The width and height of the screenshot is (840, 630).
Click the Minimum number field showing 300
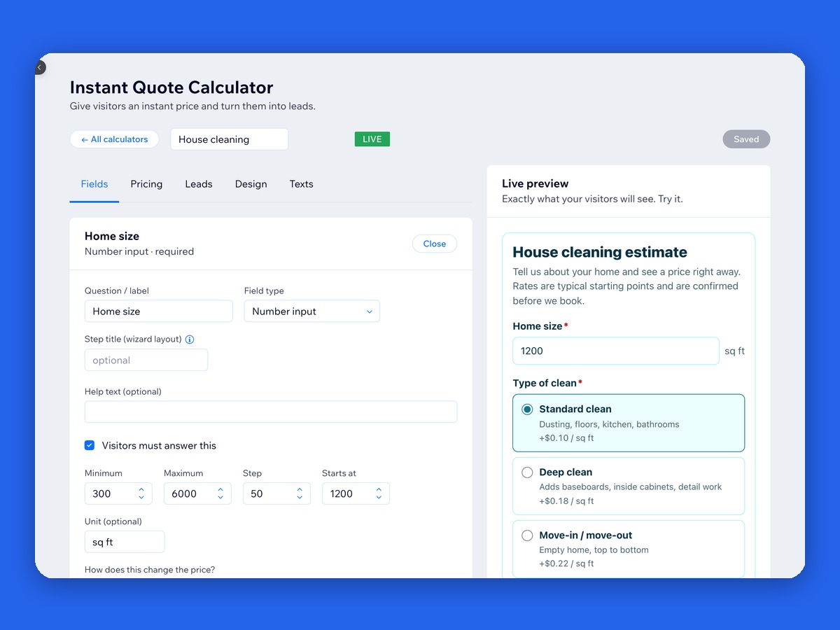tap(119, 493)
